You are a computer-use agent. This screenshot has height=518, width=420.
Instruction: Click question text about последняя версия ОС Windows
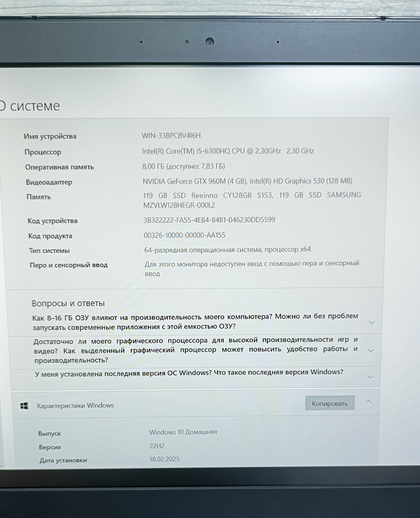point(189,373)
